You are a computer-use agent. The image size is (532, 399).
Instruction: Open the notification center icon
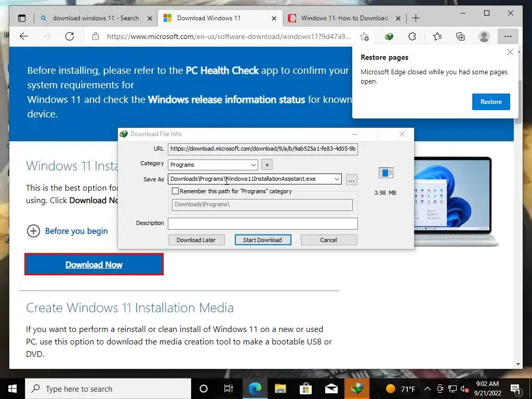click(x=515, y=389)
